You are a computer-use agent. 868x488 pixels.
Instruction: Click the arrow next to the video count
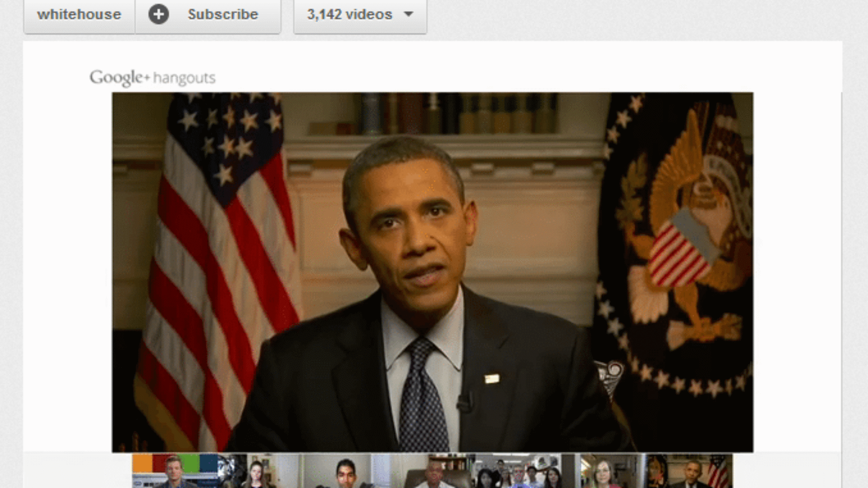click(408, 14)
